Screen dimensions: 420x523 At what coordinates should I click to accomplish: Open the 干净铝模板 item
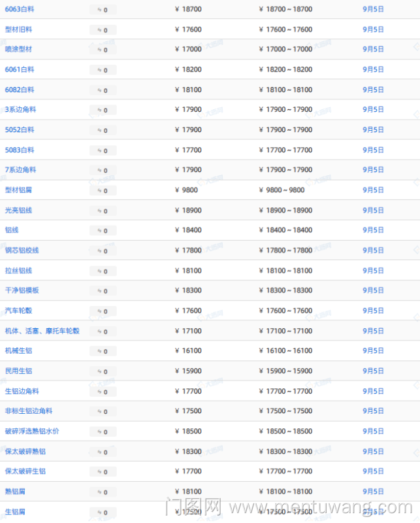click(x=22, y=290)
